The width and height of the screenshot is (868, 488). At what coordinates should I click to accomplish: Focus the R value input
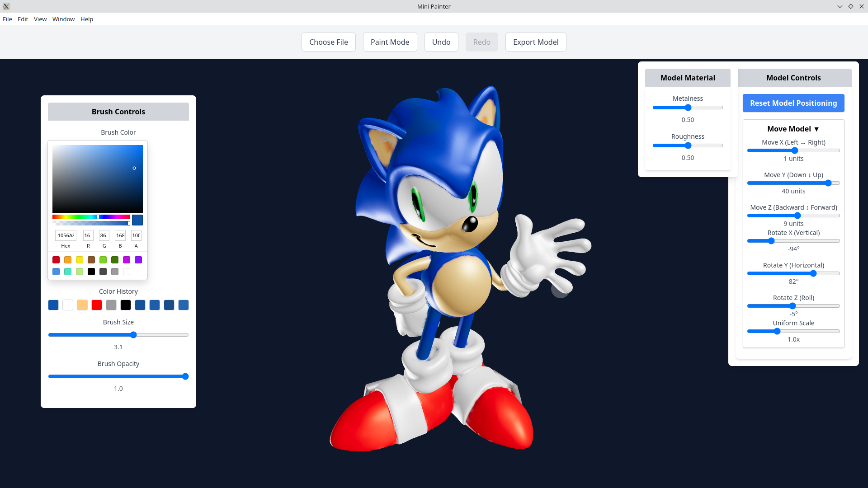click(88, 235)
